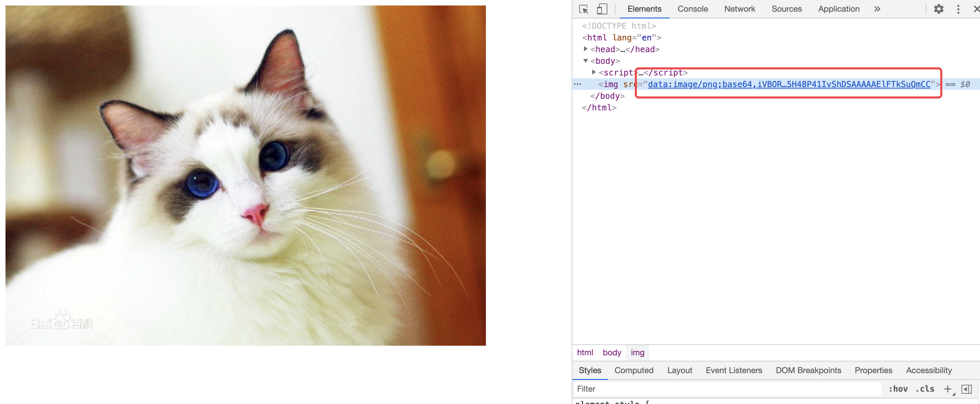Click the new style rule plus icon
The height and width of the screenshot is (404, 980).
pos(947,389)
